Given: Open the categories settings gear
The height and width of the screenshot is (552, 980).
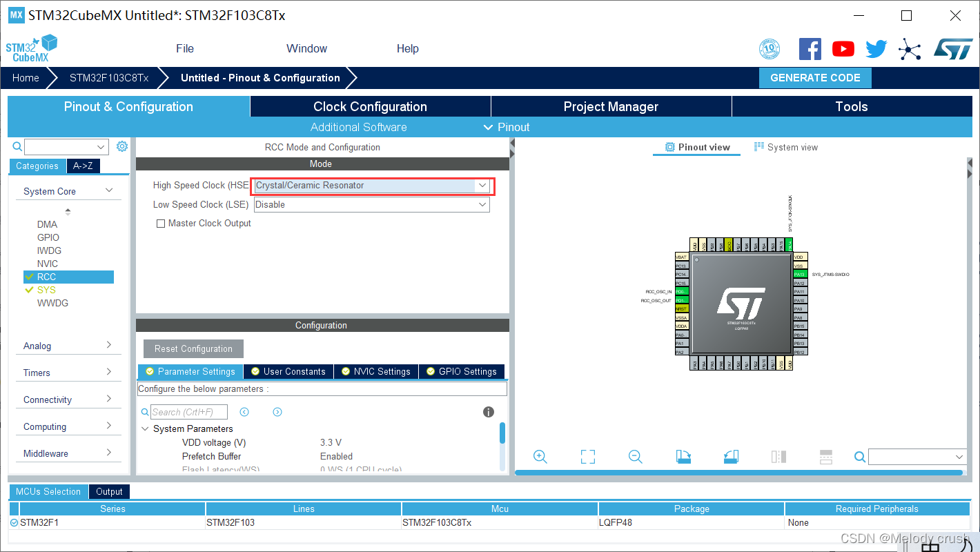Looking at the screenshot, I should (122, 146).
